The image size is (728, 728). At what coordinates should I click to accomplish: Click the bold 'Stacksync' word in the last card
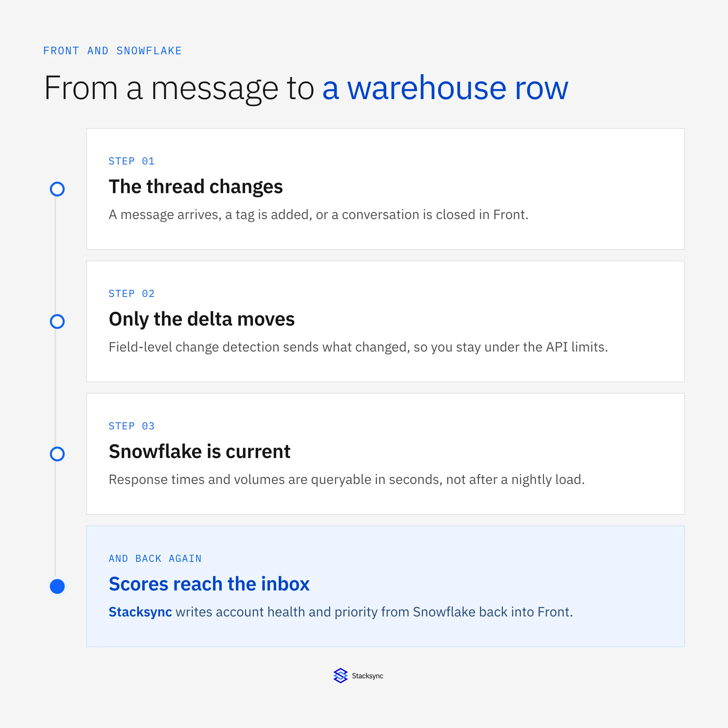pyautogui.click(x=140, y=612)
